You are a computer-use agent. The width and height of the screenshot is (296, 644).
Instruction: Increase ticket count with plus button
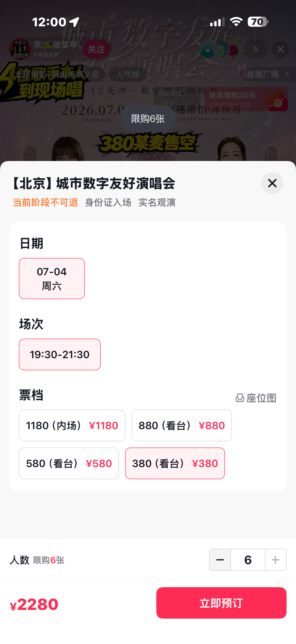coord(276,560)
